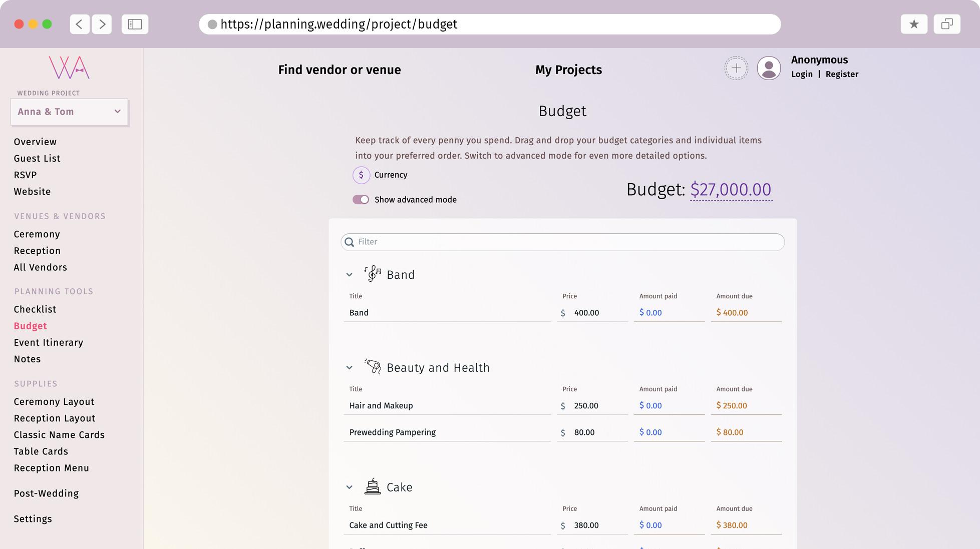Screen dimensions: 980x549
Task: Collapse the Beauty and Health section
Action: pos(349,367)
